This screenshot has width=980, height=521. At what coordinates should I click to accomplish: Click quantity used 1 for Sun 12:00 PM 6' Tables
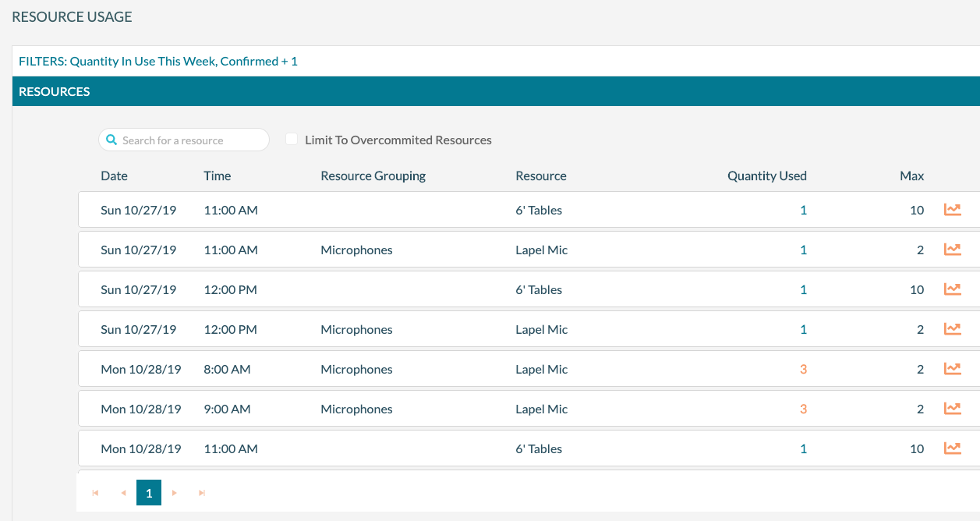pyautogui.click(x=803, y=289)
